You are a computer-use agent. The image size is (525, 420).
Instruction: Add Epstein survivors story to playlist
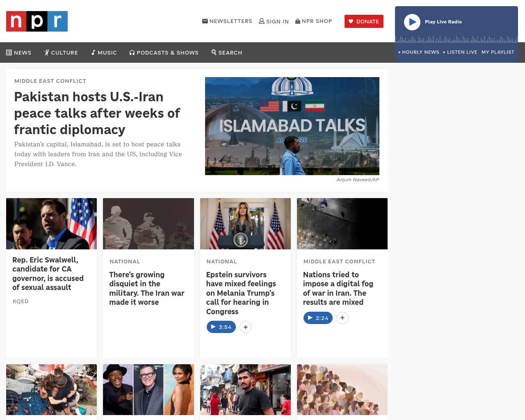[x=245, y=327]
